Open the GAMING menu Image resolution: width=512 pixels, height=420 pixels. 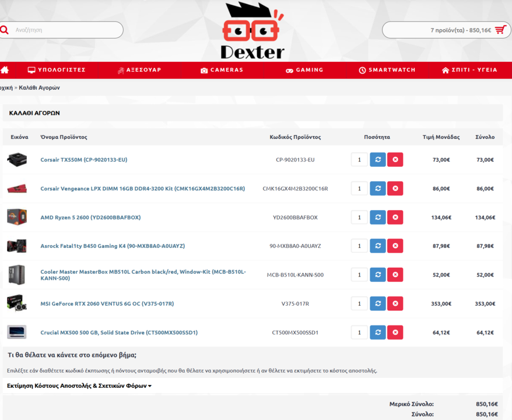point(304,70)
